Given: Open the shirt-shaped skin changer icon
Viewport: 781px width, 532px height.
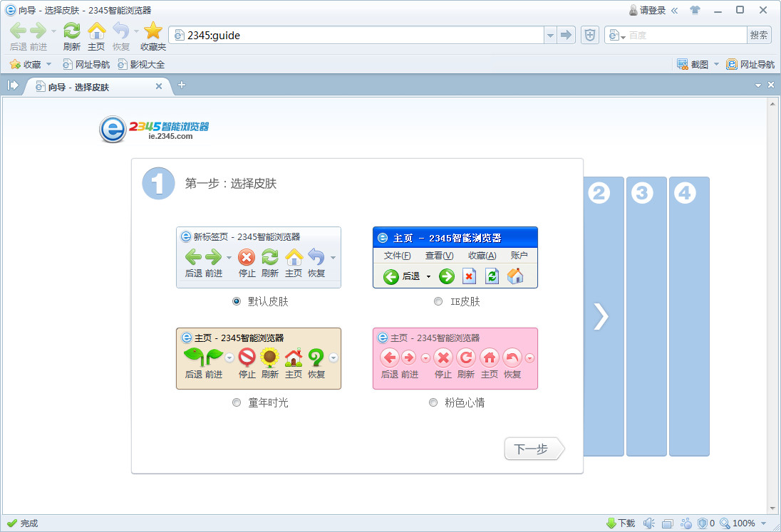Looking at the screenshot, I should (695, 10).
